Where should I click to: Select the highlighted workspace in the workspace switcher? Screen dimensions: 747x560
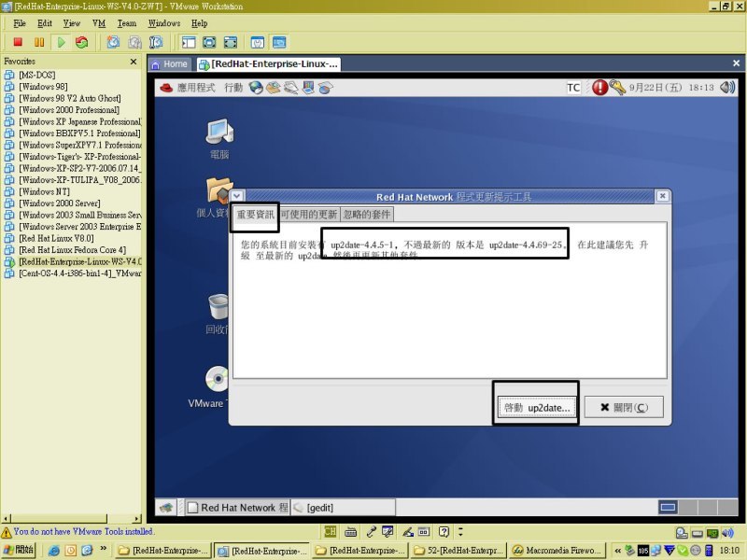(x=668, y=507)
